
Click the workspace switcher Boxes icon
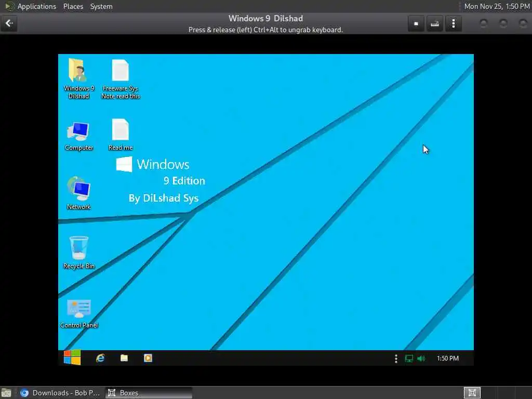(472, 393)
